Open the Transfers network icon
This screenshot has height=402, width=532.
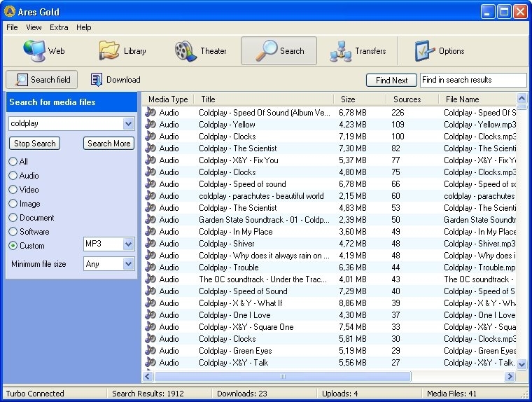point(341,51)
